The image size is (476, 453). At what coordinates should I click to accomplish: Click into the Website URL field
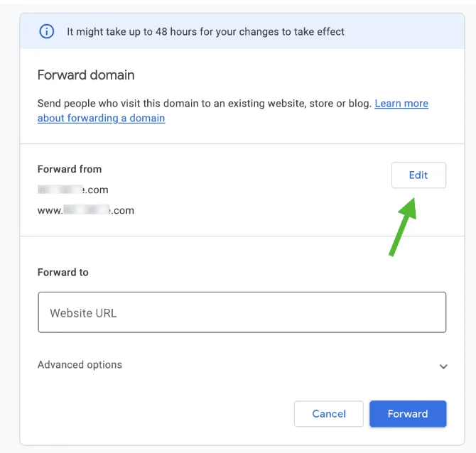click(x=242, y=312)
